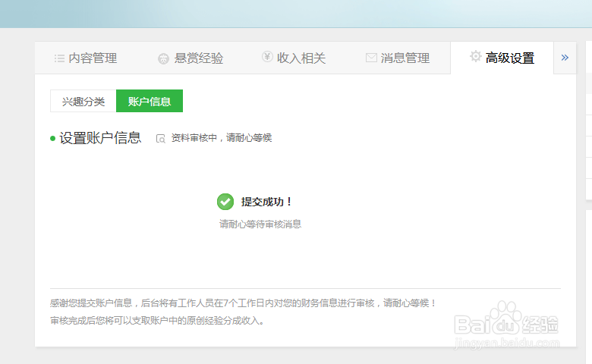
Task: Click the review magnifier icon next to 资料审核中
Action: (x=160, y=139)
